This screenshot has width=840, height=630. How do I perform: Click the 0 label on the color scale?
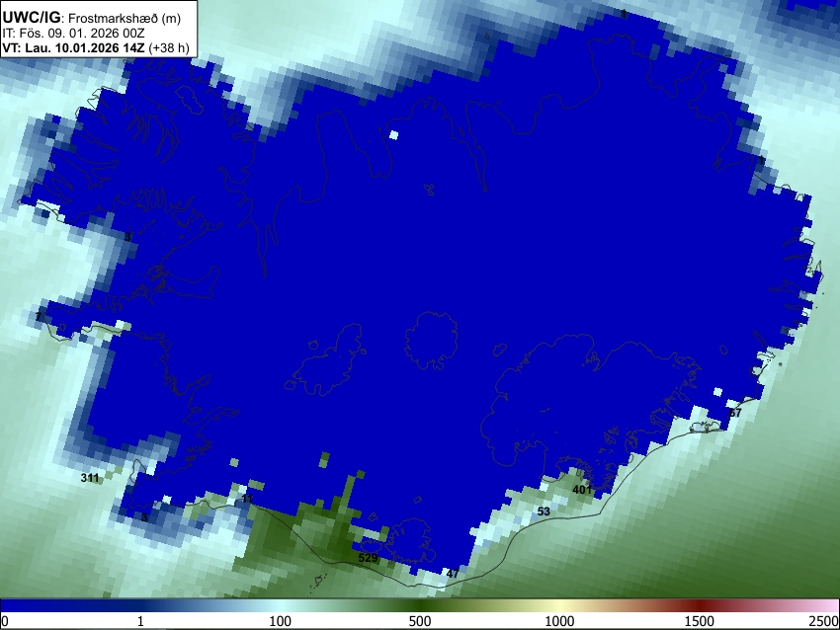point(5,621)
